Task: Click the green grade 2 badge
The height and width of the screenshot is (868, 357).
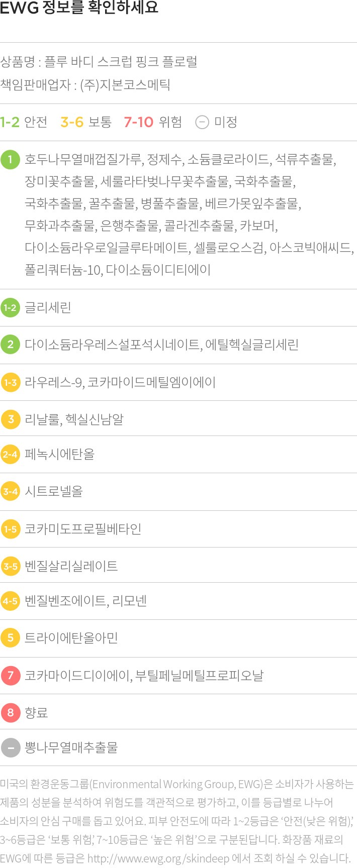Action: (10, 345)
